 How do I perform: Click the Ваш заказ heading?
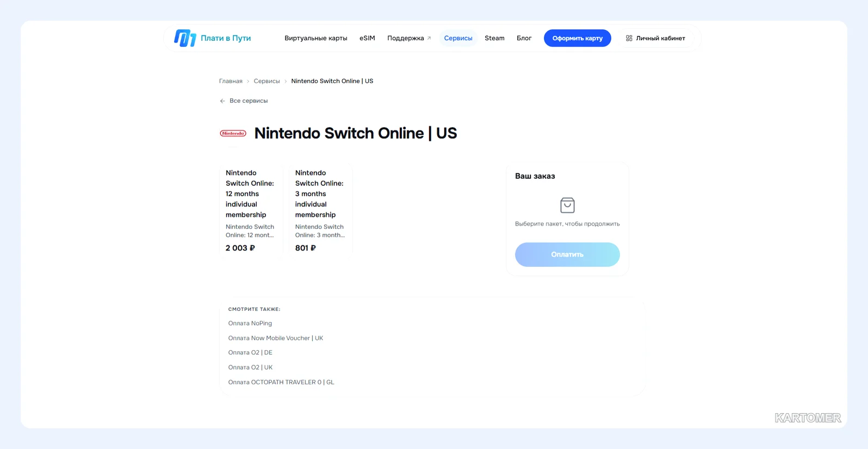535,176
